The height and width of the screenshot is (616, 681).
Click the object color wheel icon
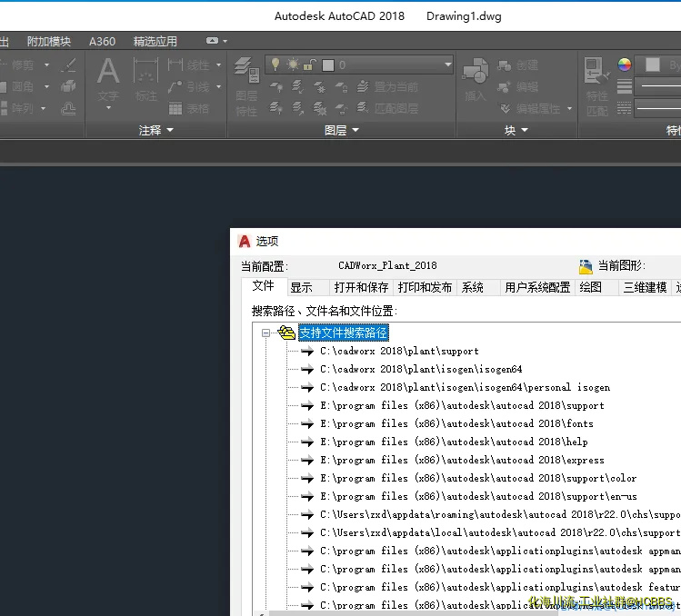(x=625, y=65)
